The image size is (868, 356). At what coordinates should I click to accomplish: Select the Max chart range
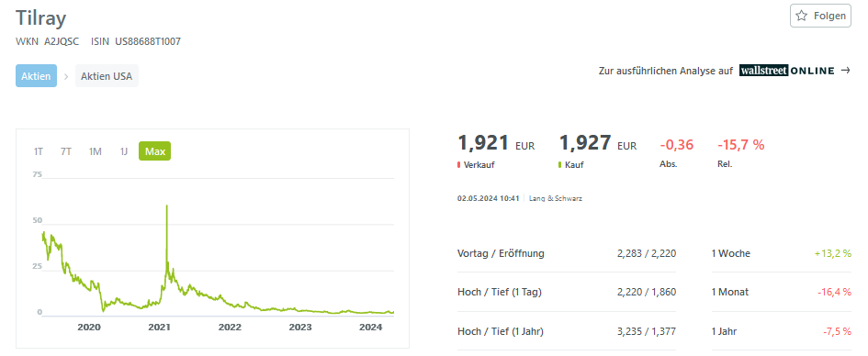(155, 150)
